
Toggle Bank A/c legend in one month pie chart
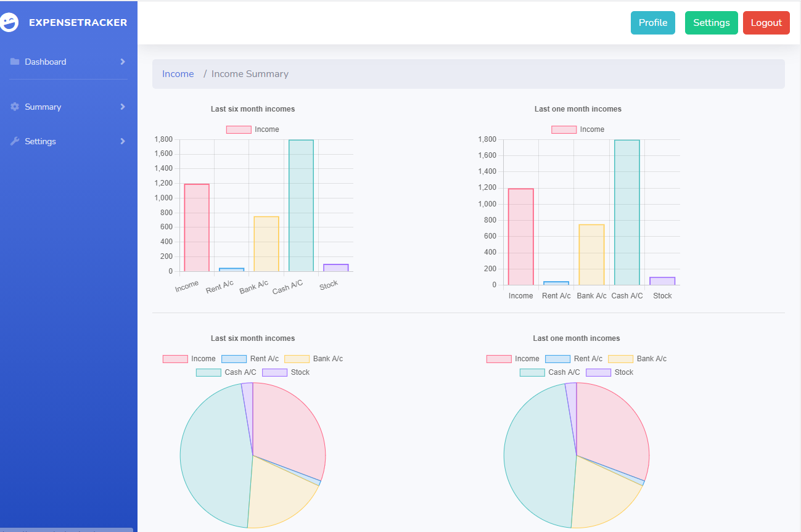pos(637,359)
